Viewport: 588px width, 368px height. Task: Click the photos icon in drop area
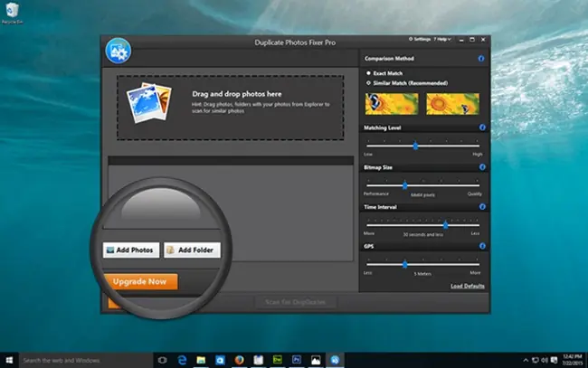tap(149, 103)
